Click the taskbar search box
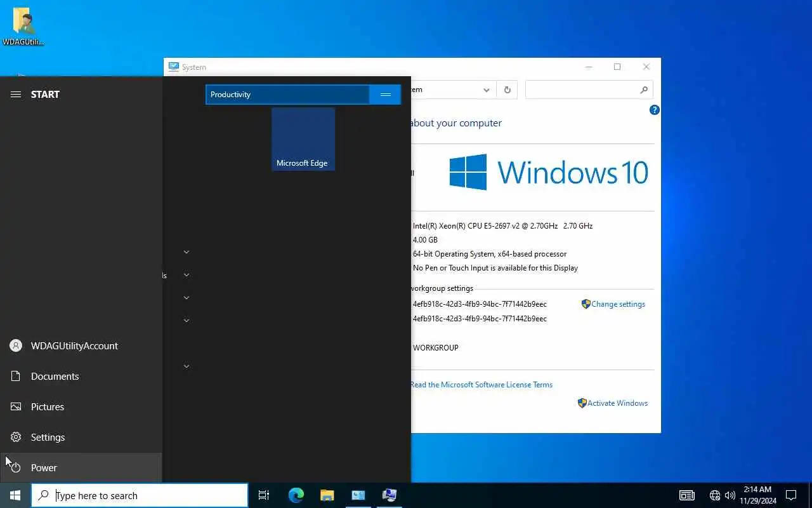The height and width of the screenshot is (508, 812). tap(140, 495)
